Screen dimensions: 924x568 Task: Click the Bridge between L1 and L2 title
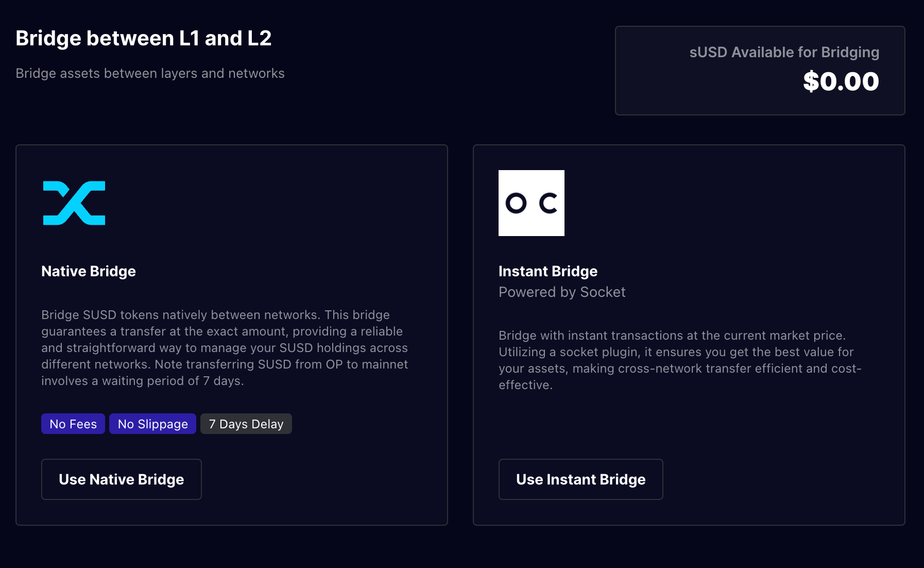click(x=143, y=38)
